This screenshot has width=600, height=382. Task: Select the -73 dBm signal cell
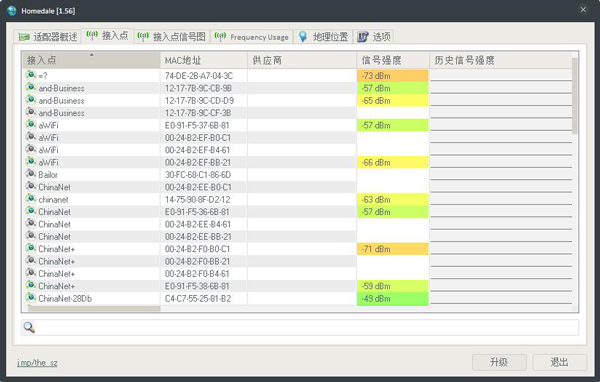point(393,76)
